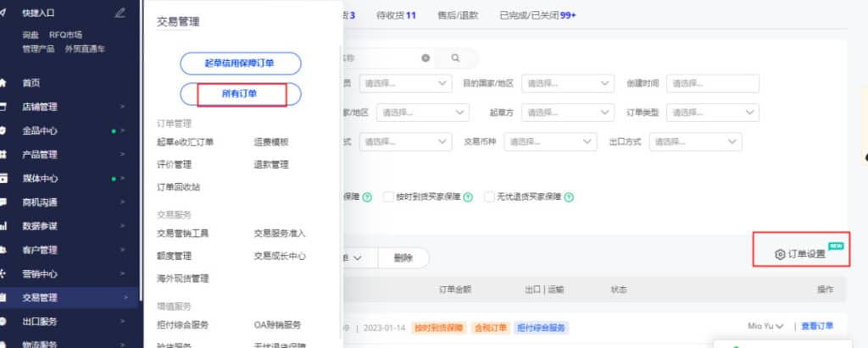The image size is (868, 348).
Task: Click the search magnifier icon
Action: pyautogui.click(x=455, y=58)
